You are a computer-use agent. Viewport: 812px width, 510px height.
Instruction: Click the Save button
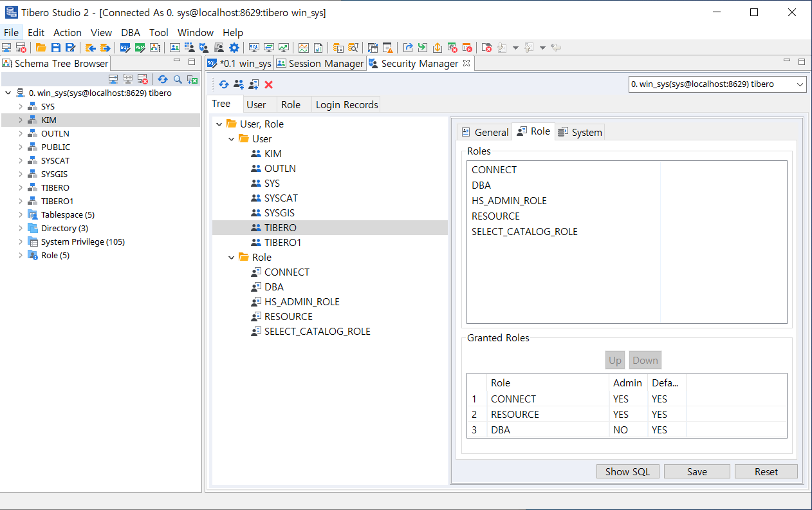[x=697, y=471]
